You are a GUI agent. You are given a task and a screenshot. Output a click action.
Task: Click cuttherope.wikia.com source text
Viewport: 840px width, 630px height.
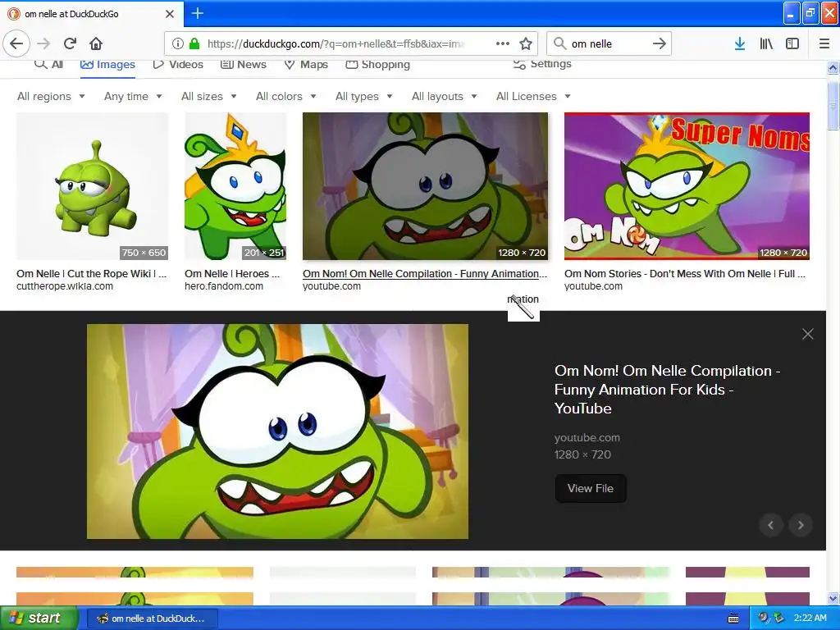[x=65, y=286]
